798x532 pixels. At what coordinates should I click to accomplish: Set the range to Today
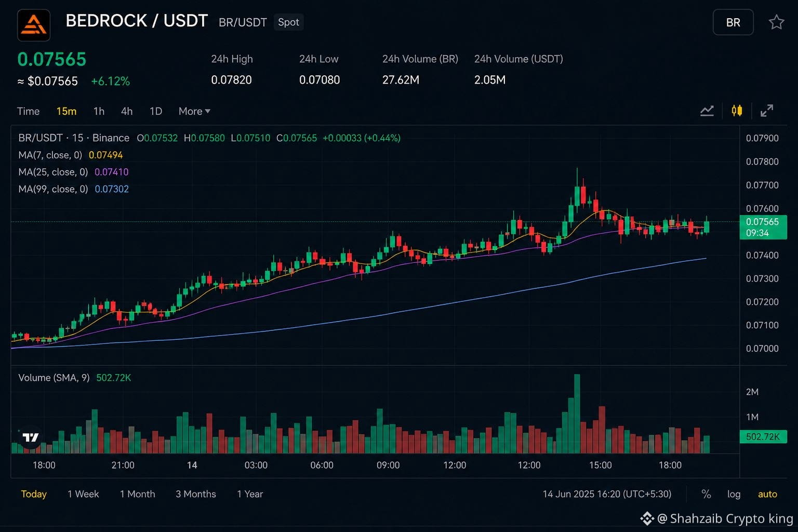[x=34, y=494]
